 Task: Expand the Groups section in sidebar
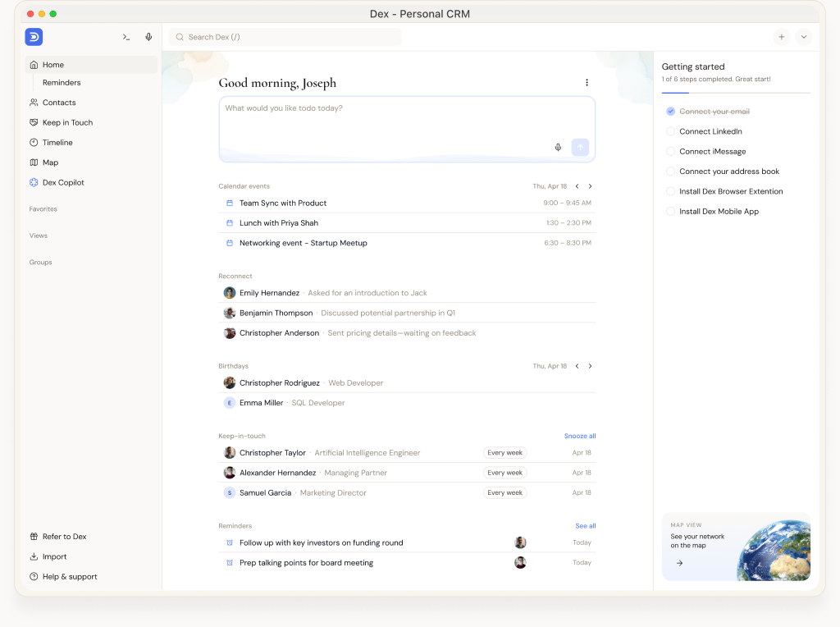pyautogui.click(x=41, y=263)
